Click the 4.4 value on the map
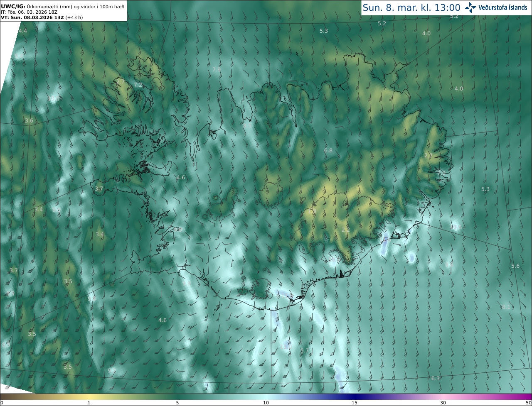Screen dimensions: 532x406 click(23, 31)
